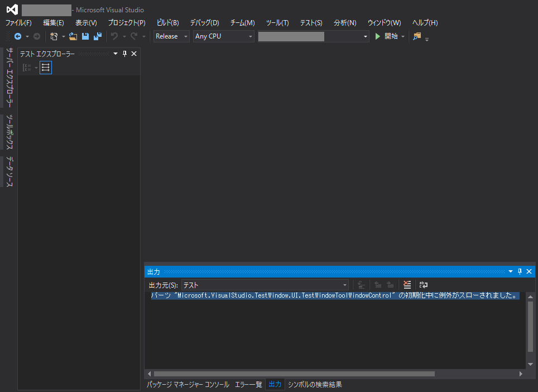
Task: Open the Output panel window options dropdown
Action: tap(511, 271)
